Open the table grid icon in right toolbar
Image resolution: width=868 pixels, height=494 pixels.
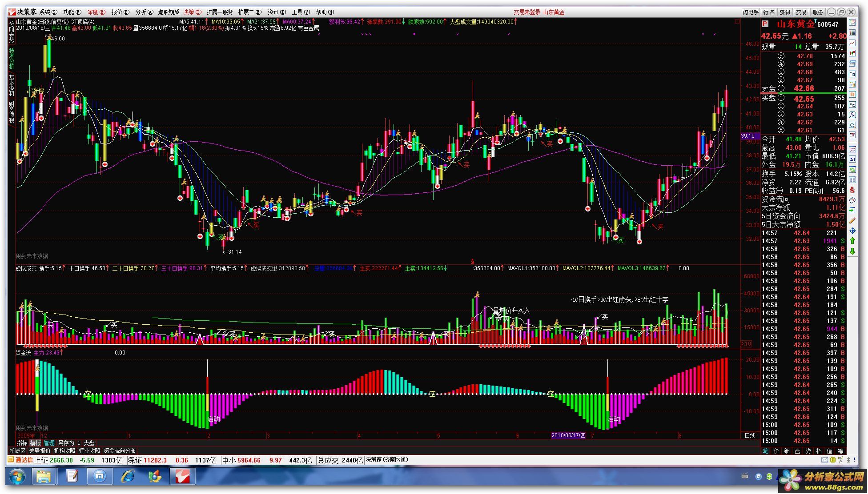tap(852, 32)
